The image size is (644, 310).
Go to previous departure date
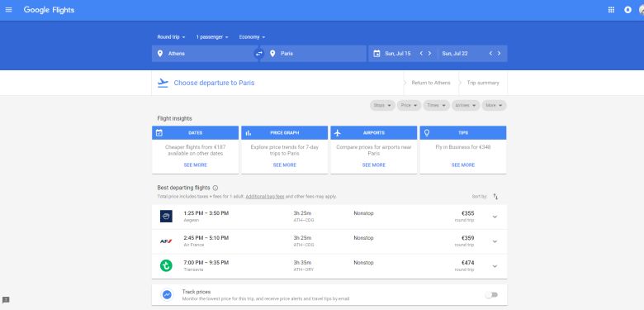(x=421, y=54)
